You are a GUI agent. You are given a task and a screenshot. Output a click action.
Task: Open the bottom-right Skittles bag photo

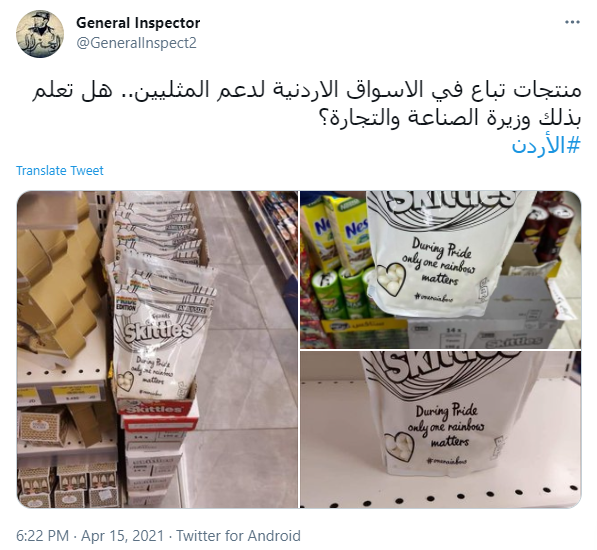441,429
